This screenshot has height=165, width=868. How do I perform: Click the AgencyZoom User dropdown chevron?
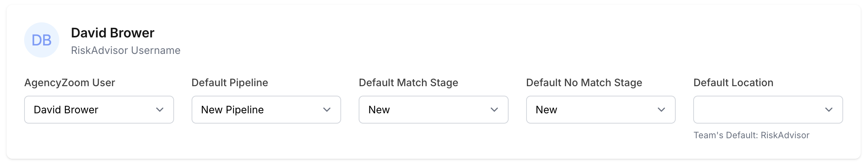coord(160,110)
